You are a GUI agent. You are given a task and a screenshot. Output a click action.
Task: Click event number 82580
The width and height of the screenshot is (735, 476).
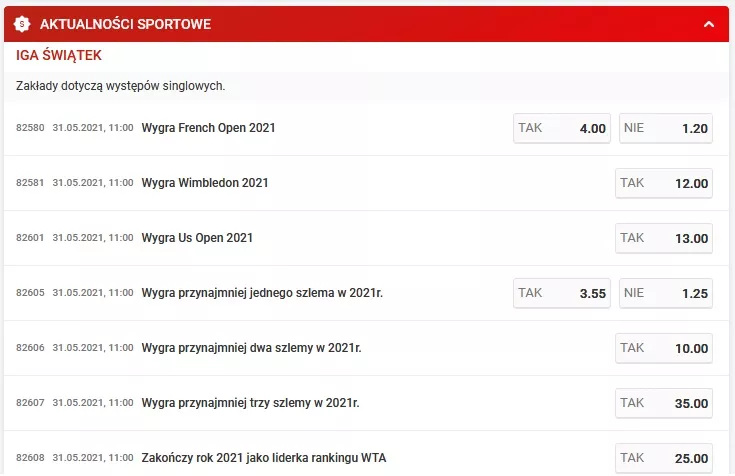pos(30,128)
